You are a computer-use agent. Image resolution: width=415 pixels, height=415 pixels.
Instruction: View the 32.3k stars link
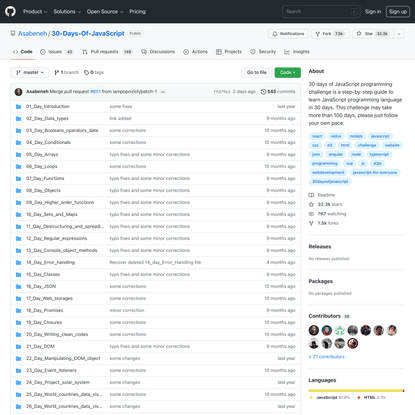tap(325, 204)
